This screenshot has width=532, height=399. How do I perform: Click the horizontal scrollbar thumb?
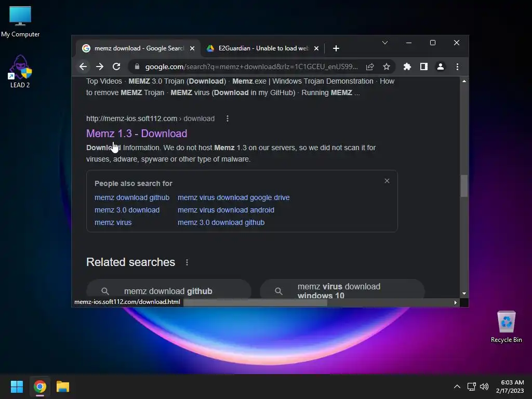255,303
